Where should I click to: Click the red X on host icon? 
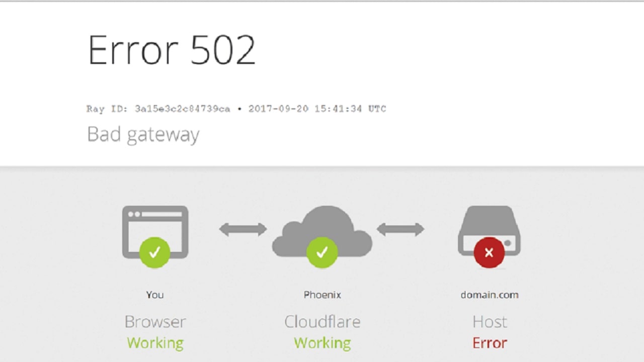pyautogui.click(x=489, y=252)
